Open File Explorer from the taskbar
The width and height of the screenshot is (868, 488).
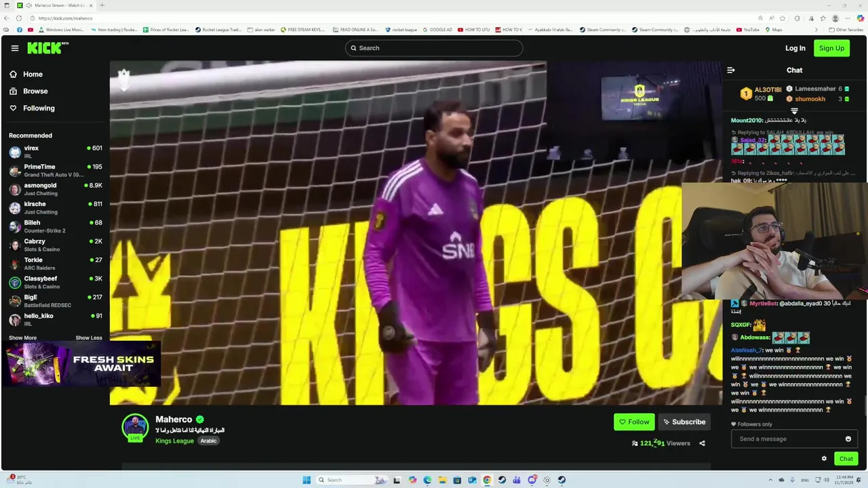442,480
